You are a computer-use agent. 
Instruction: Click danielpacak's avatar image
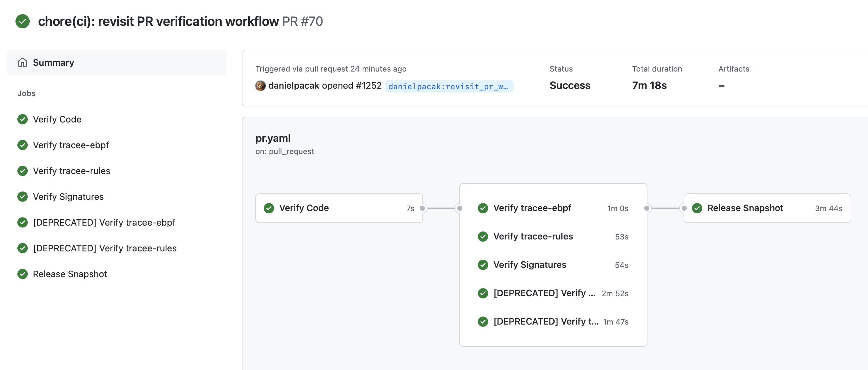[x=261, y=86]
